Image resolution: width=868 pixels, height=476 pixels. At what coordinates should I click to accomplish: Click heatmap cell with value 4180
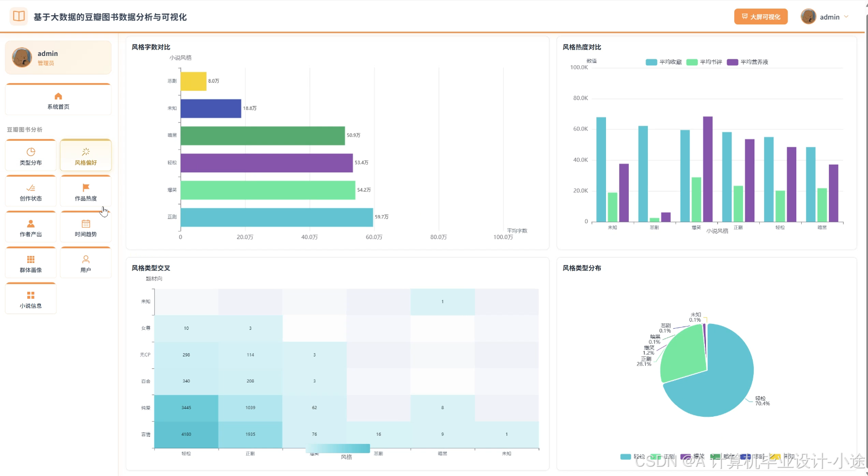pyautogui.click(x=186, y=435)
